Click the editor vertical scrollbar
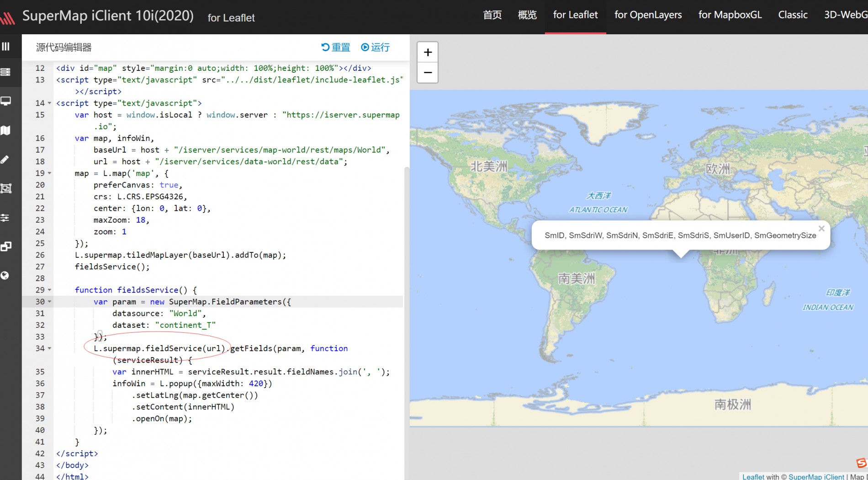This screenshot has height=480, width=868. (x=407, y=322)
